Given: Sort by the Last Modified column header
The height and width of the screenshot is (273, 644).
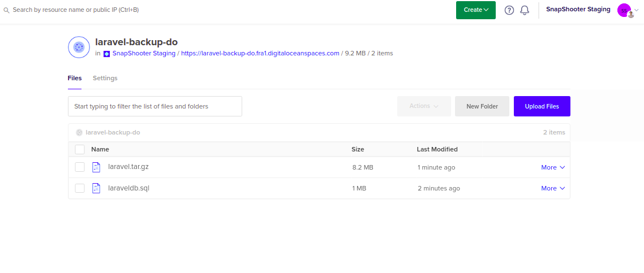Looking at the screenshot, I should coord(437,149).
